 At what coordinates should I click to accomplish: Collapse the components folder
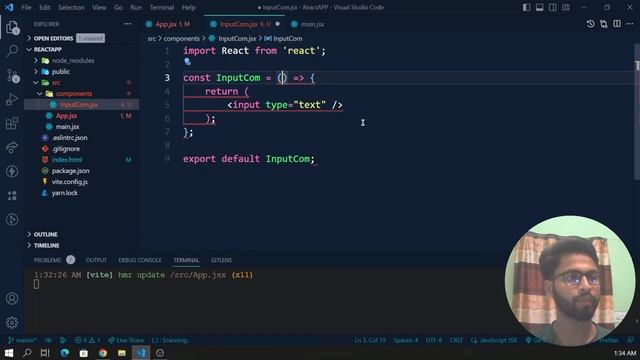(x=74, y=93)
